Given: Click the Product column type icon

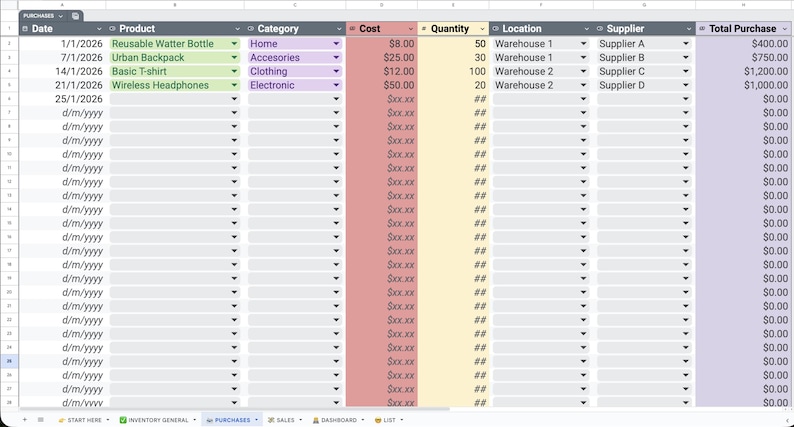Looking at the screenshot, I should [112, 29].
